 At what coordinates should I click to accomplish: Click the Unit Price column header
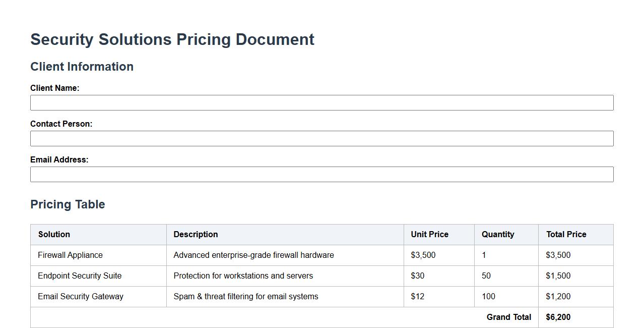coord(429,234)
